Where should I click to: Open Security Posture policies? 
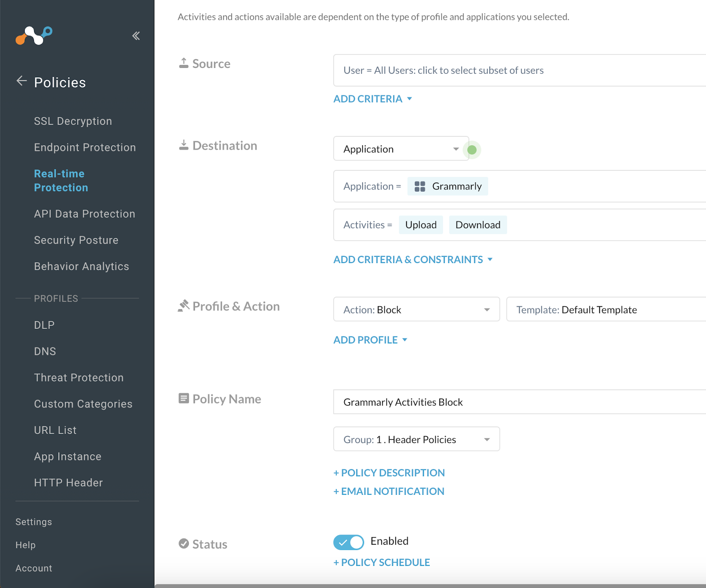click(x=76, y=240)
